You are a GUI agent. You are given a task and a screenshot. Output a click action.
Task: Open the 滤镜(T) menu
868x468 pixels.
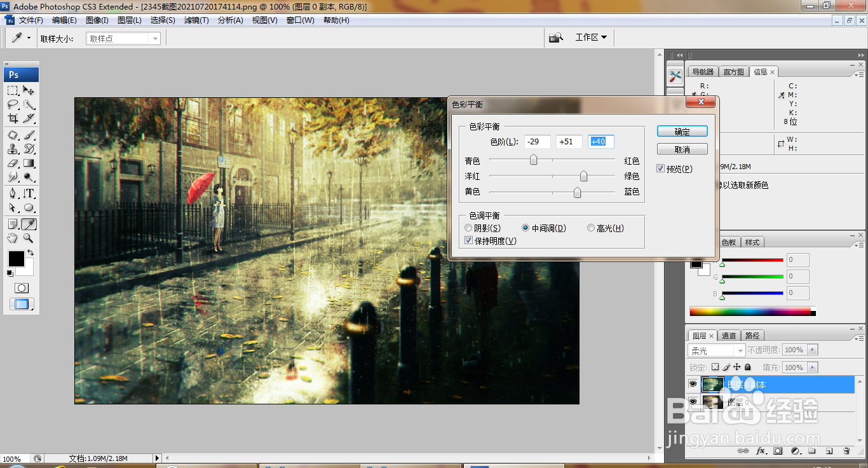[x=196, y=20]
